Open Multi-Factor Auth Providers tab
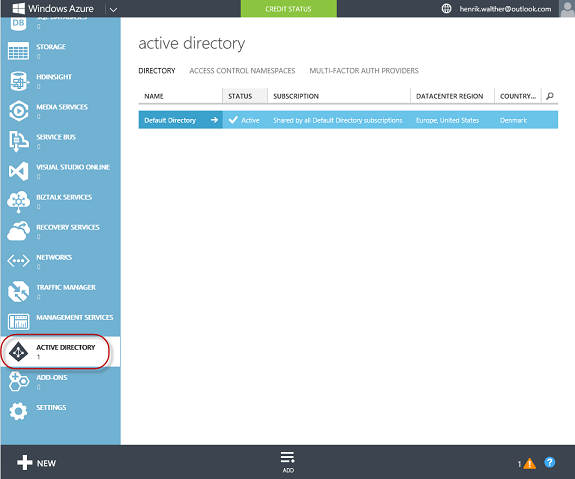 [364, 71]
